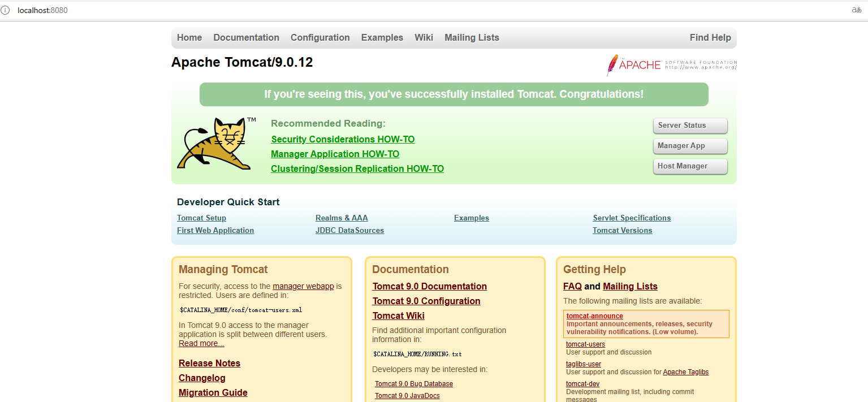Open Find Help in the navigation bar

pyautogui.click(x=710, y=38)
